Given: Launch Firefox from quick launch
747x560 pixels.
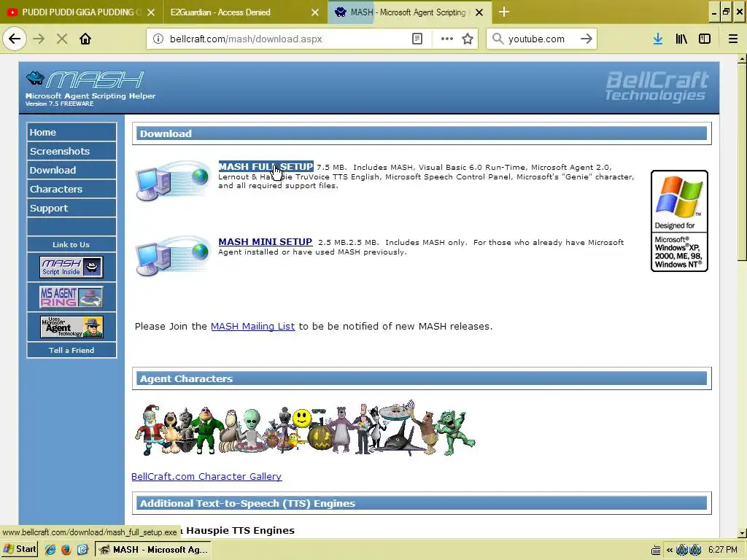Looking at the screenshot, I should (x=66, y=550).
